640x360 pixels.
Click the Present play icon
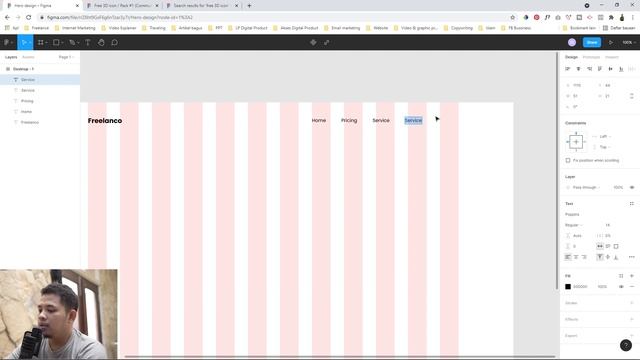tap(611, 42)
